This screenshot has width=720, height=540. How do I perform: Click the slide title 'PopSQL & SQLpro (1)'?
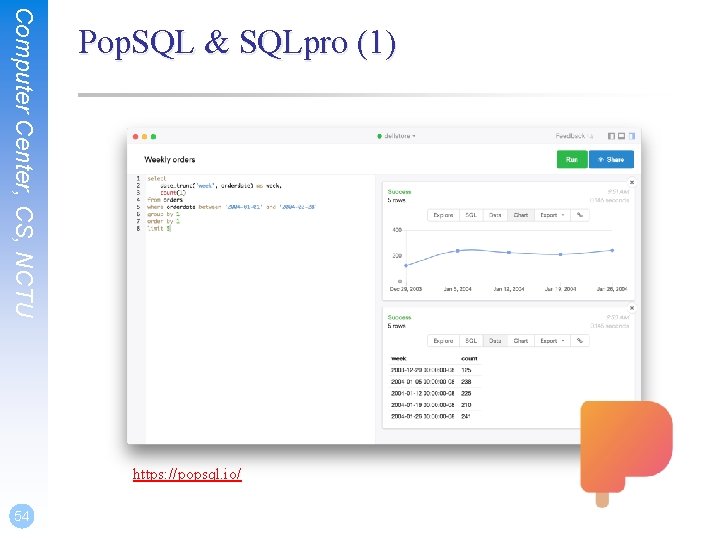point(237,43)
